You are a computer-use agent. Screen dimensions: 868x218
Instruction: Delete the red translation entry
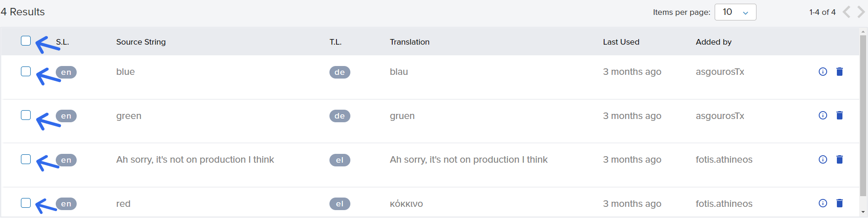[840, 203]
